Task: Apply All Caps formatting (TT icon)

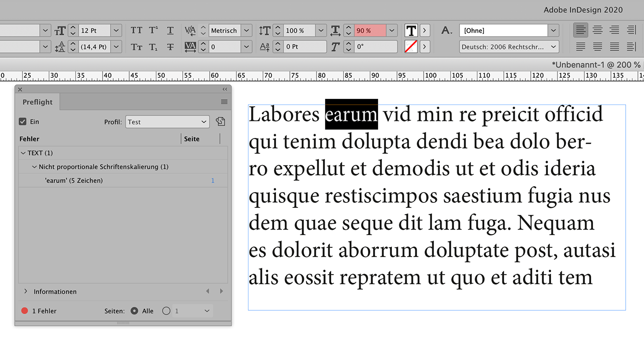Action: pos(137,30)
